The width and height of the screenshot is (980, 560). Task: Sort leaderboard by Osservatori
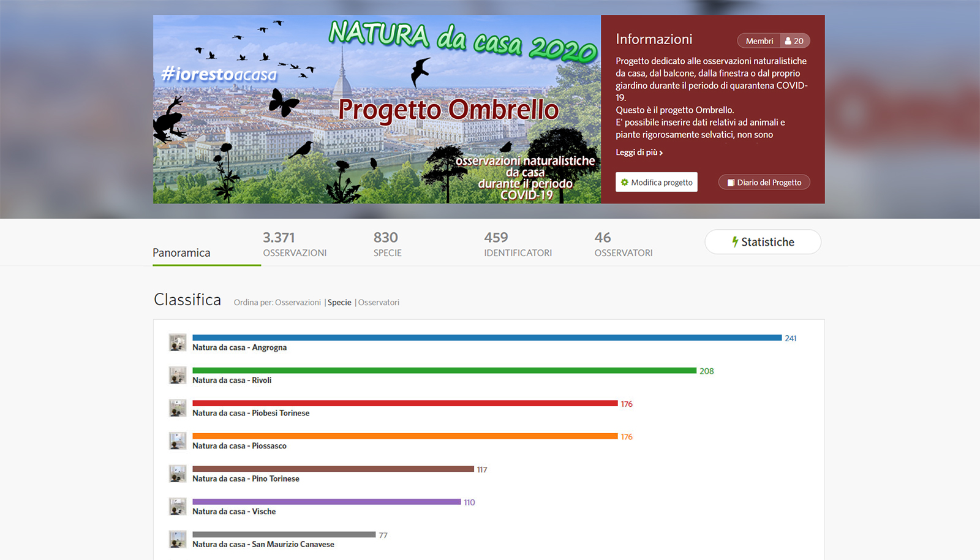click(x=379, y=303)
